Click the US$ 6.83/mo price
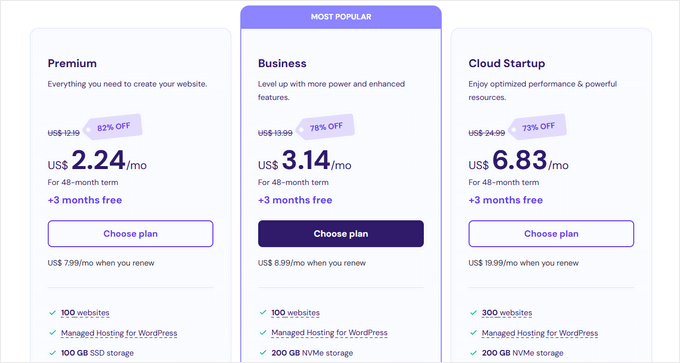Viewport: 680px width, 363px height. [x=518, y=160]
